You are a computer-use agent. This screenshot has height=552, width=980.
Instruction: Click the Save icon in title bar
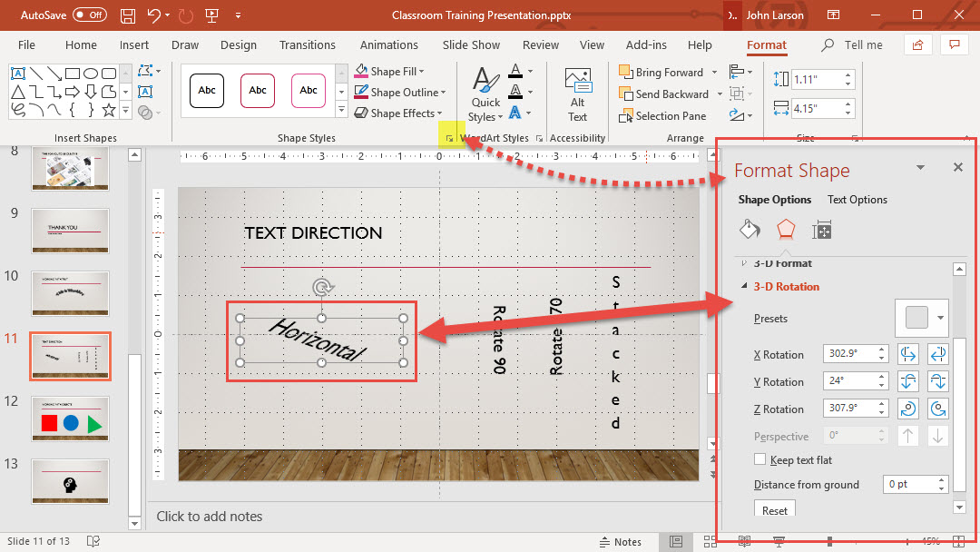[128, 15]
